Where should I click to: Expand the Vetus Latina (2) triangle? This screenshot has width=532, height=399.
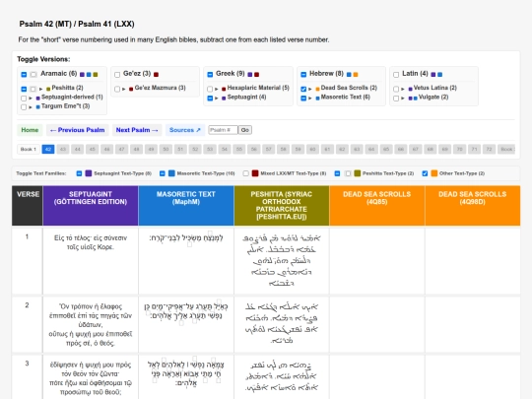click(403, 89)
